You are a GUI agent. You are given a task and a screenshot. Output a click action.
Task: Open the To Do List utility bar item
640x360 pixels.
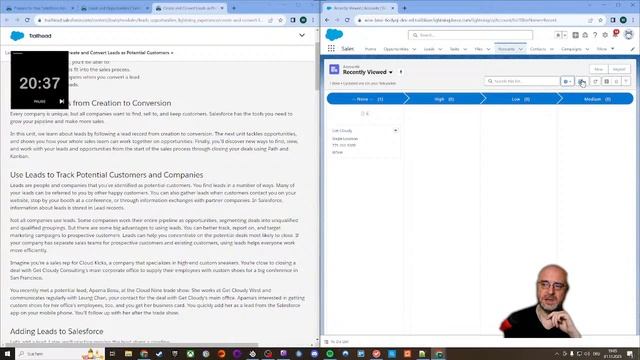(x=336, y=342)
